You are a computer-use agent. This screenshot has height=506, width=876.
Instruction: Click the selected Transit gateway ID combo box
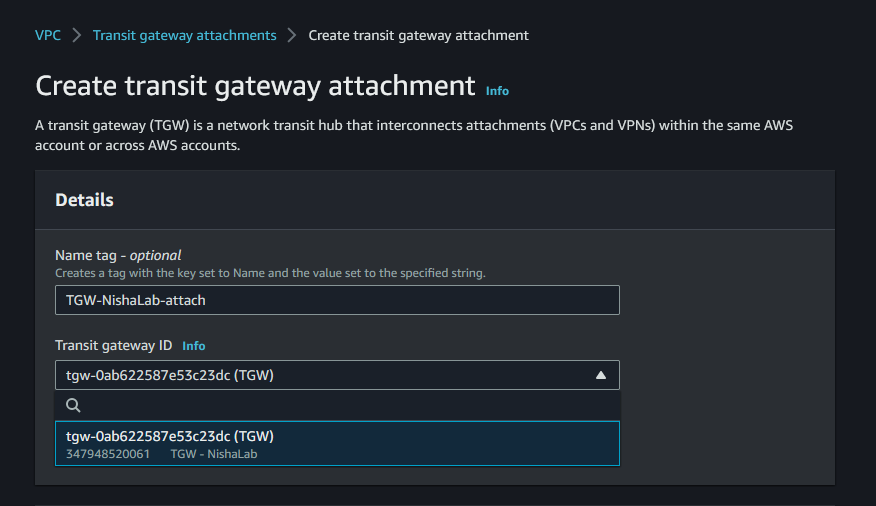point(320,375)
